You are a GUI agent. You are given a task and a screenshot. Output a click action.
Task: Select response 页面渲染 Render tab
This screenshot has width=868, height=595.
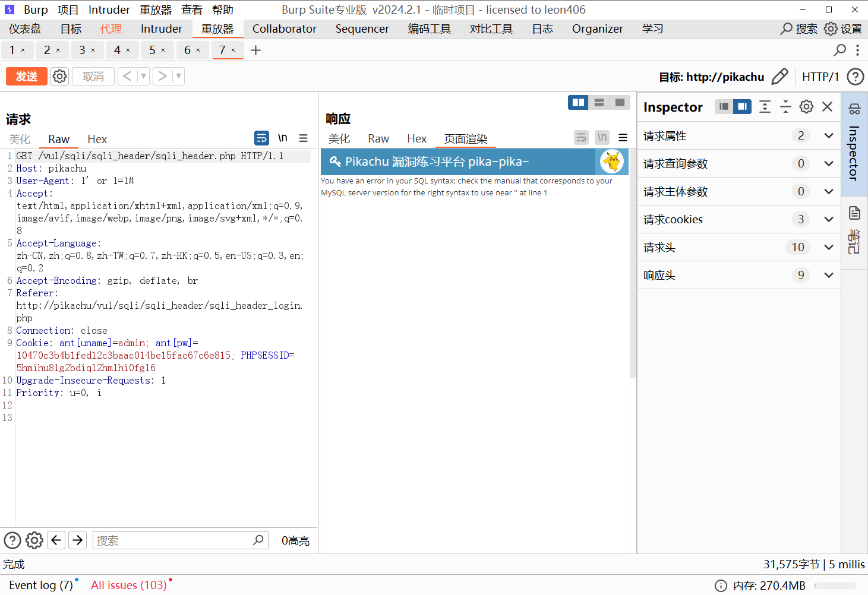tap(466, 138)
